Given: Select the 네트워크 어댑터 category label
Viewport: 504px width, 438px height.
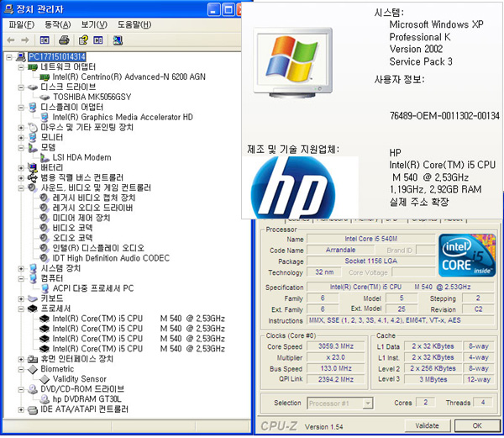Looking at the screenshot, I should pyautogui.click(x=68, y=67).
